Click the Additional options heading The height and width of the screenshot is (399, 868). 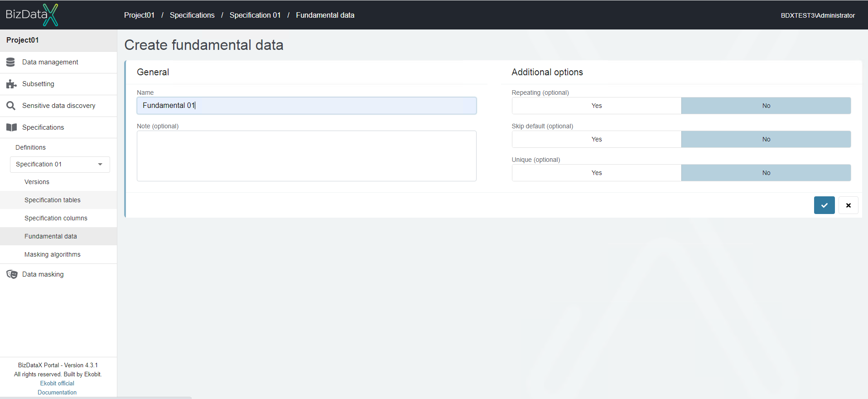(x=547, y=72)
